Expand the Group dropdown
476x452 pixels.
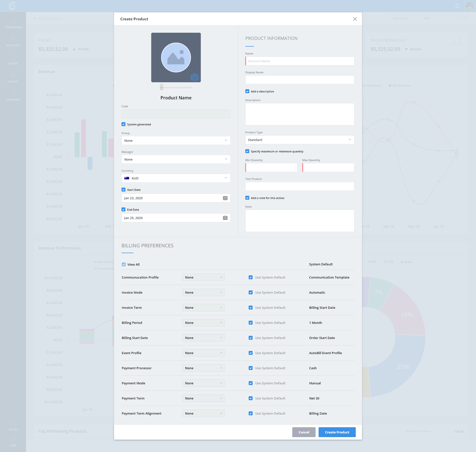coord(176,141)
